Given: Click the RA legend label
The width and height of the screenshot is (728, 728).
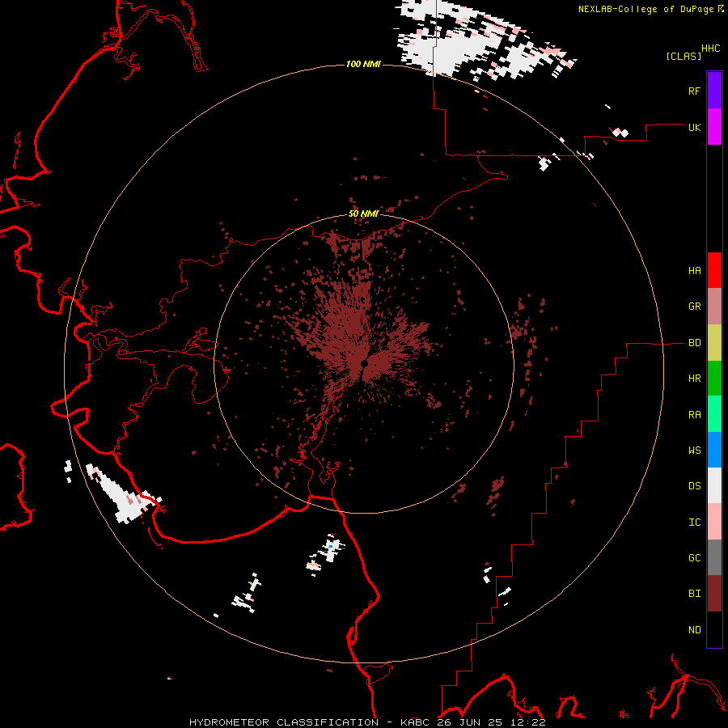Looking at the screenshot, I should coord(694,415).
